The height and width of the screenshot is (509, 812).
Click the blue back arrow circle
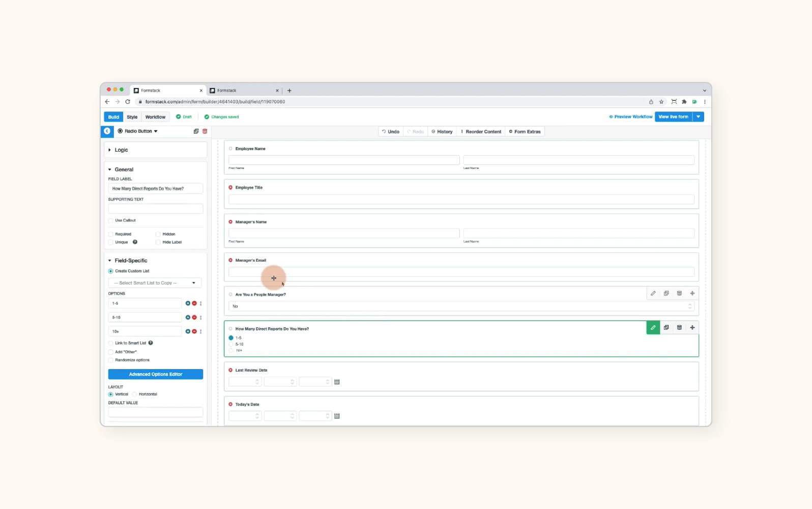(107, 131)
